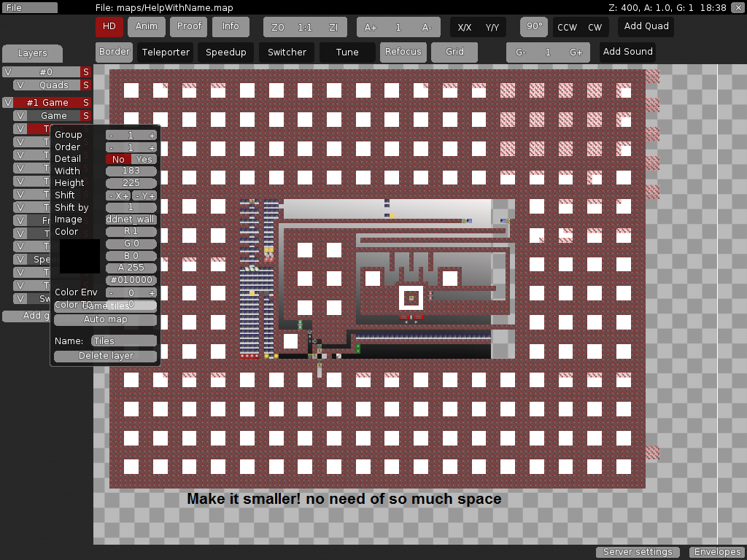Flip selection horizontally with X/X

(x=464, y=27)
